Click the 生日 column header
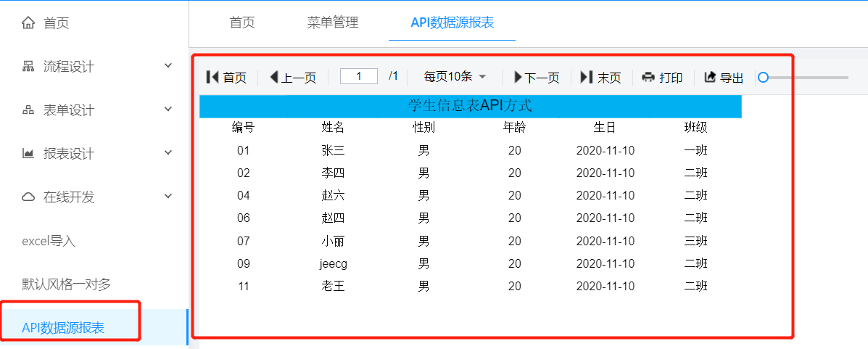Image resolution: width=868 pixels, height=349 pixels. pyautogui.click(x=605, y=128)
